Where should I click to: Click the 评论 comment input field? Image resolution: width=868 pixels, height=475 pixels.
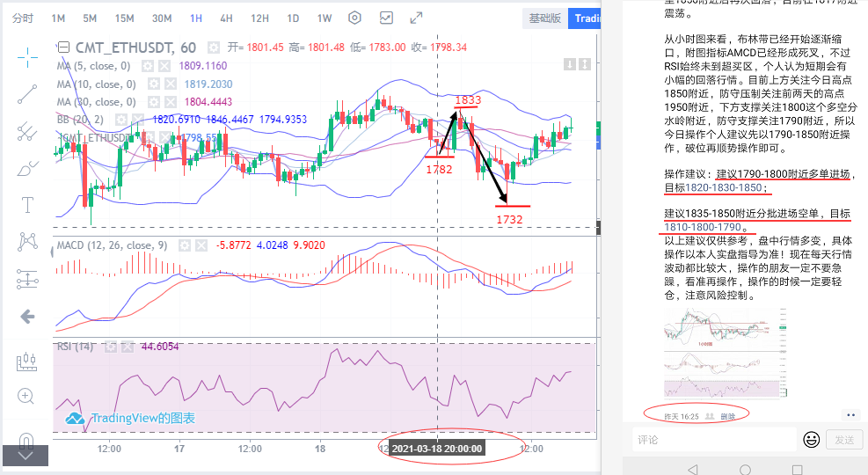click(x=713, y=440)
